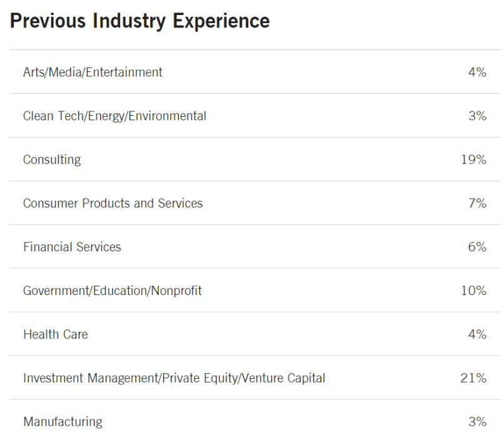This screenshot has width=504, height=442.
Task: Click the 3% value for Clean Tech/Energy/Environmental
Action: 477,116
